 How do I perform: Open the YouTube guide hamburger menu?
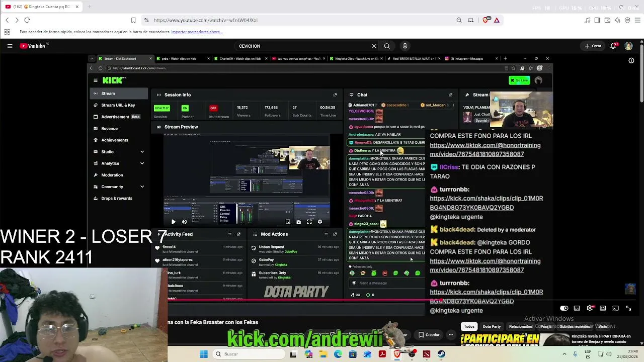click(10, 46)
